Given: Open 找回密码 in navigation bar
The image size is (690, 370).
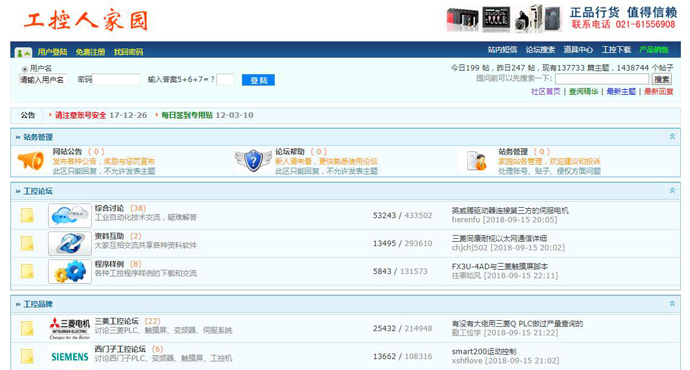Looking at the screenshot, I should (128, 52).
